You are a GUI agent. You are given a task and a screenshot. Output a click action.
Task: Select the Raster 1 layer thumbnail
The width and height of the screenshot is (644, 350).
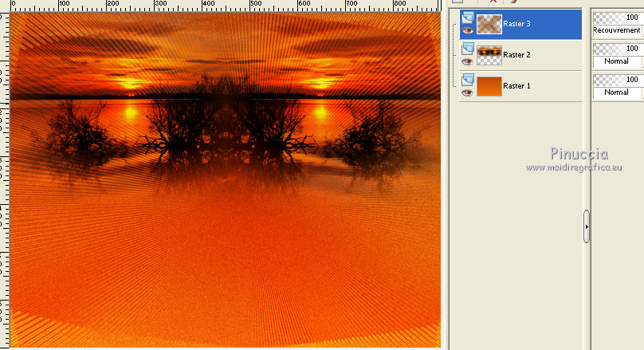(489, 86)
